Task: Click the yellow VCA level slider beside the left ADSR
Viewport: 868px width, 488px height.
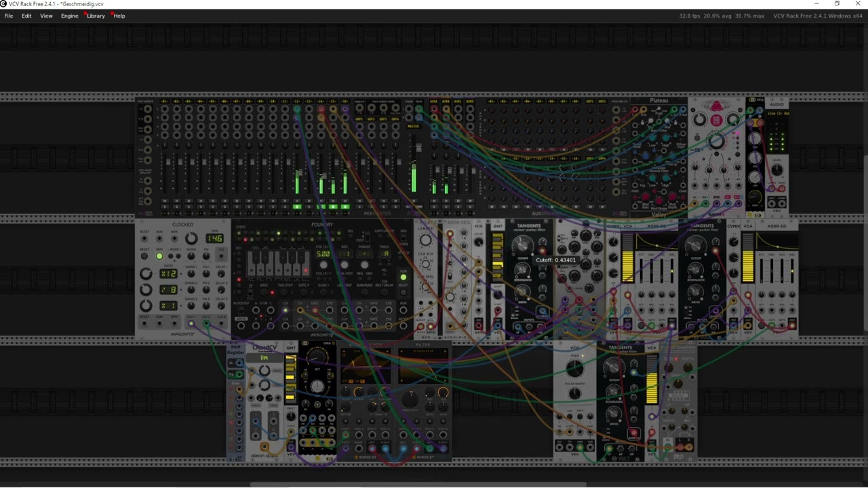Action: point(627,258)
